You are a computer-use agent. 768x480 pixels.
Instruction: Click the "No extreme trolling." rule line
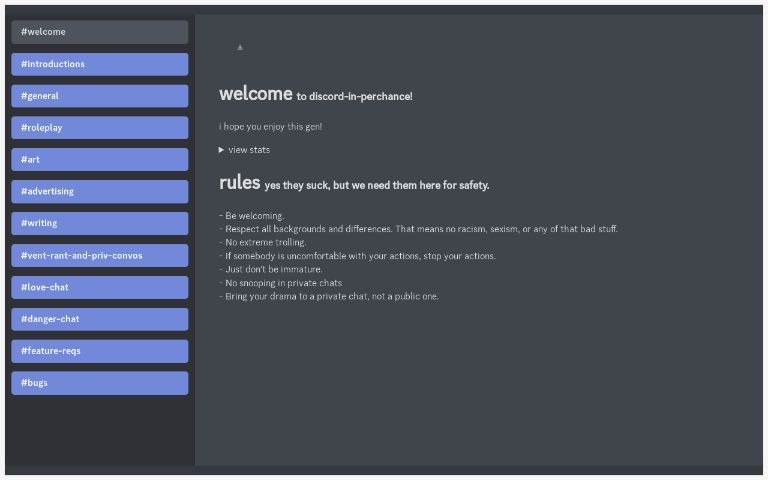click(x=265, y=242)
